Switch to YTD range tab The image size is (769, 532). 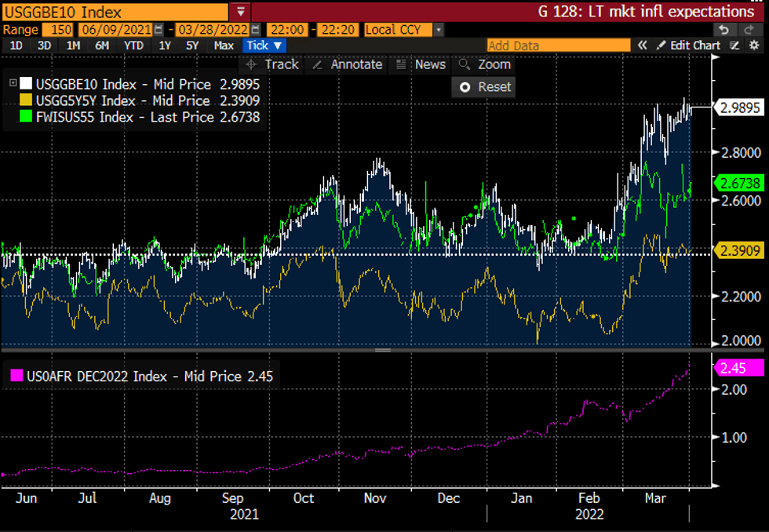pyautogui.click(x=134, y=46)
